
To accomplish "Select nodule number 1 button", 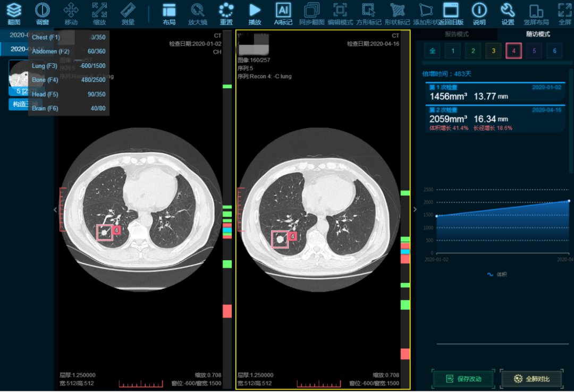I will 453,51.
